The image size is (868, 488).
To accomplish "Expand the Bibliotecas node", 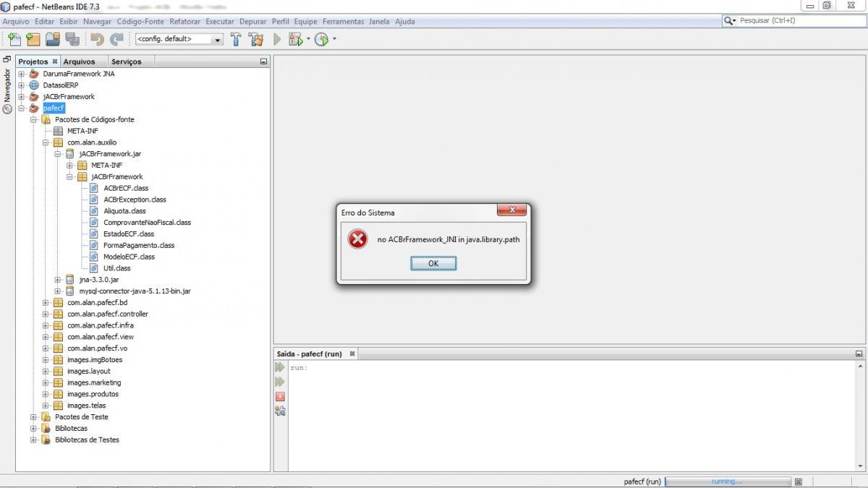I will pyautogui.click(x=34, y=428).
